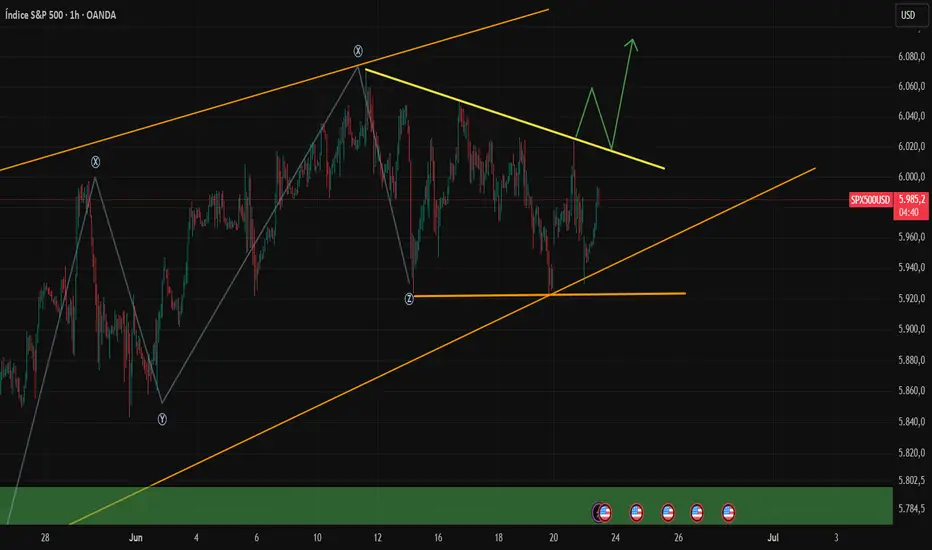The height and width of the screenshot is (550, 932).
Task: Click the 12 date label on time axis
Action: (x=377, y=538)
